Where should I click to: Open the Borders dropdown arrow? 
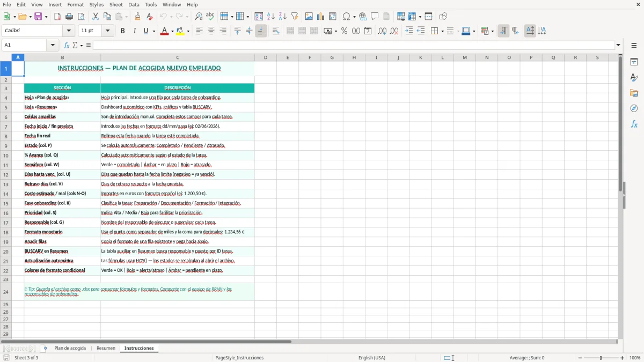pos(442,31)
